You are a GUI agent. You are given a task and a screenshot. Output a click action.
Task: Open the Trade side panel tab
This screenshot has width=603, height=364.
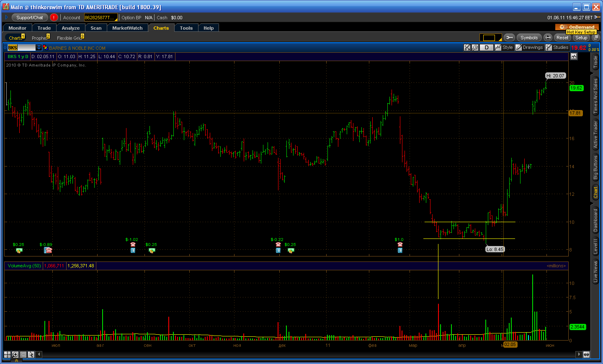595,62
